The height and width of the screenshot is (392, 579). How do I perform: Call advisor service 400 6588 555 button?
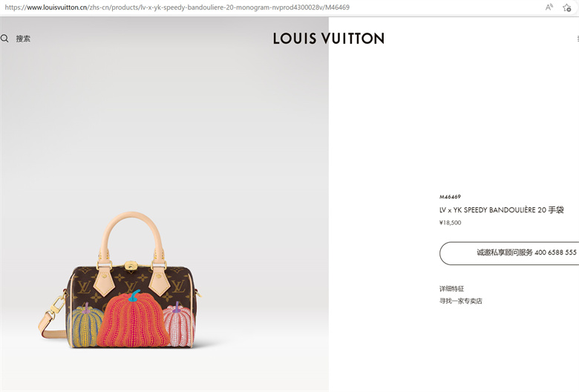[509, 253]
